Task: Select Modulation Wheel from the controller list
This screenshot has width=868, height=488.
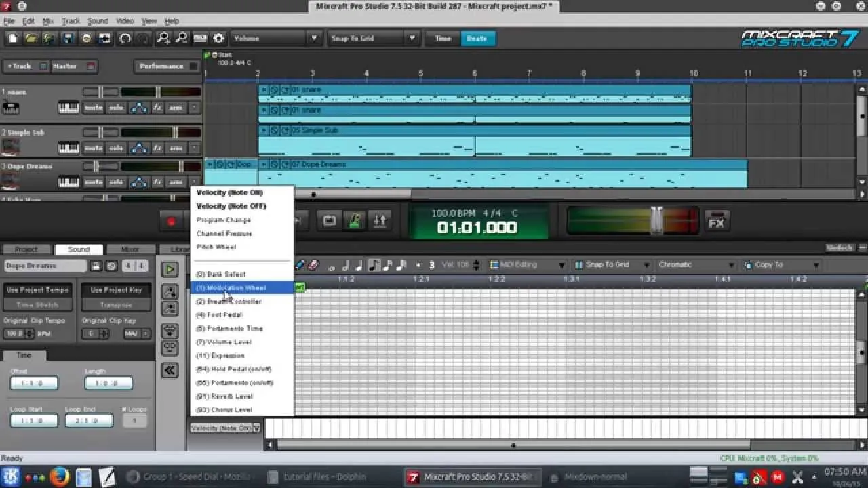Action: (x=242, y=288)
